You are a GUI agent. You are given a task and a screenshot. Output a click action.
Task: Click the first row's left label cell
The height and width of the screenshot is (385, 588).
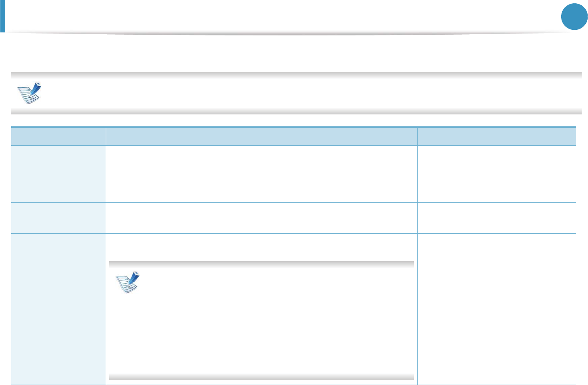pyautogui.click(x=59, y=174)
